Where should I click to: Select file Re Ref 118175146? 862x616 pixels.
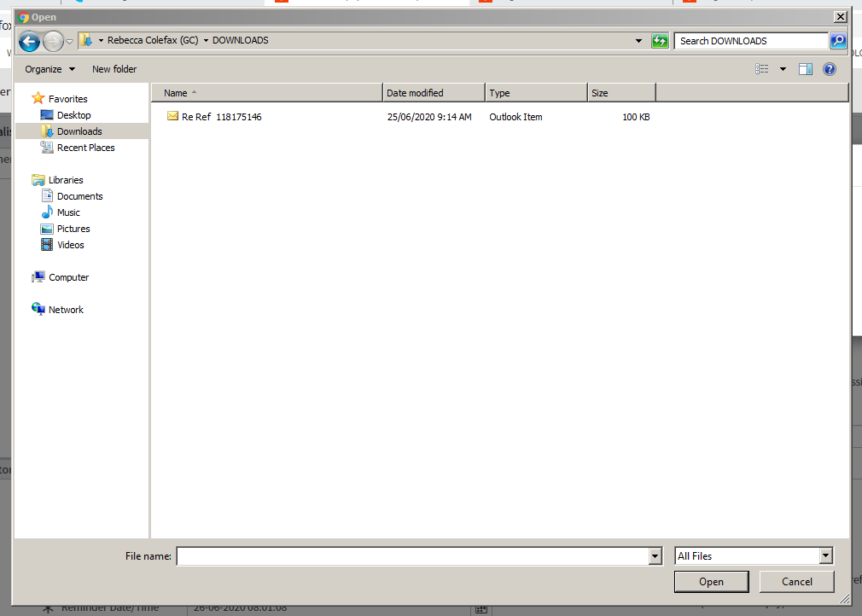(x=222, y=117)
